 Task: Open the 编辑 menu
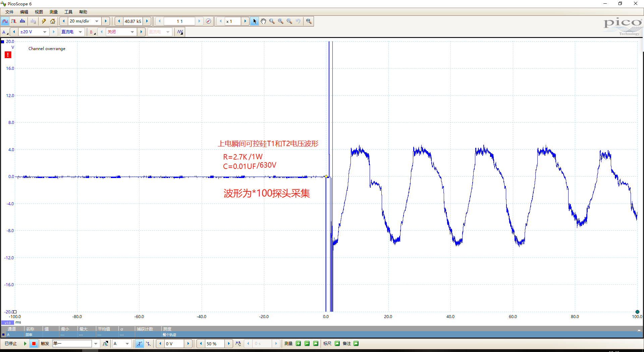[x=24, y=12]
